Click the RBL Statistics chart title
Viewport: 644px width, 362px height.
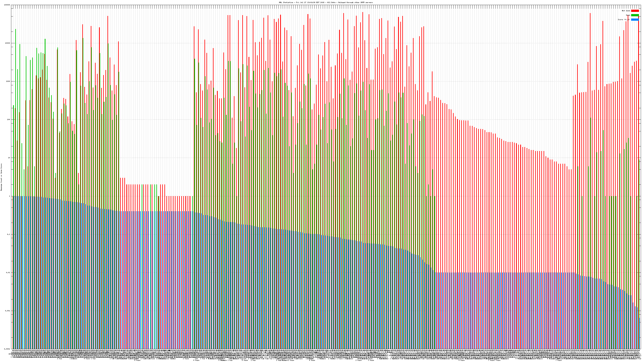pos(325,2)
